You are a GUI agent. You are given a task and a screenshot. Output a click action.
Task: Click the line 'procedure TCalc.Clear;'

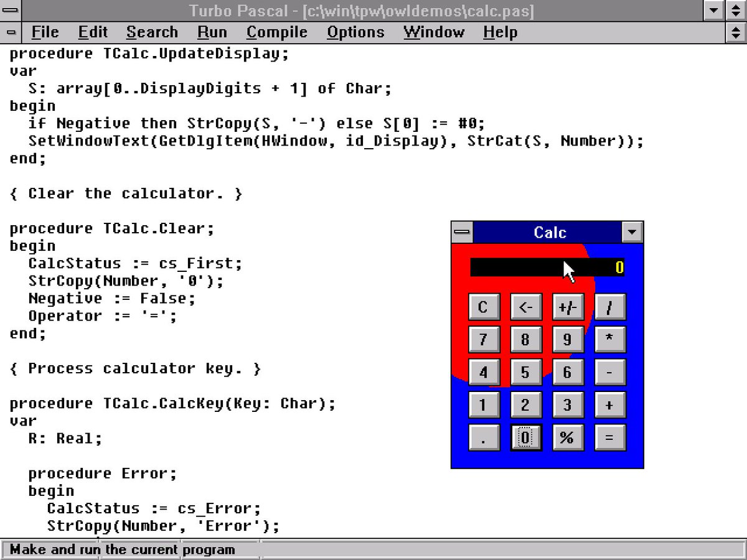pos(112,228)
